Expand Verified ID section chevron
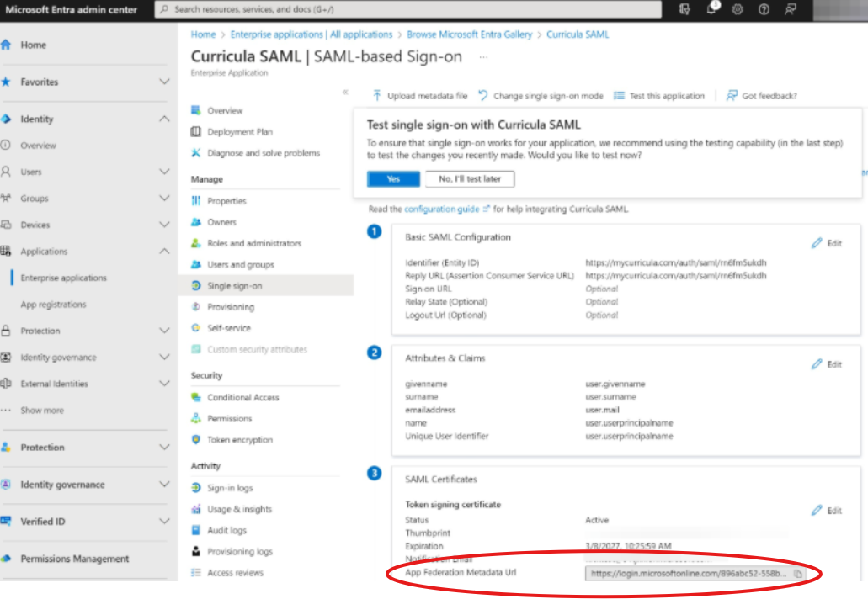868x599 pixels. point(164,521)
